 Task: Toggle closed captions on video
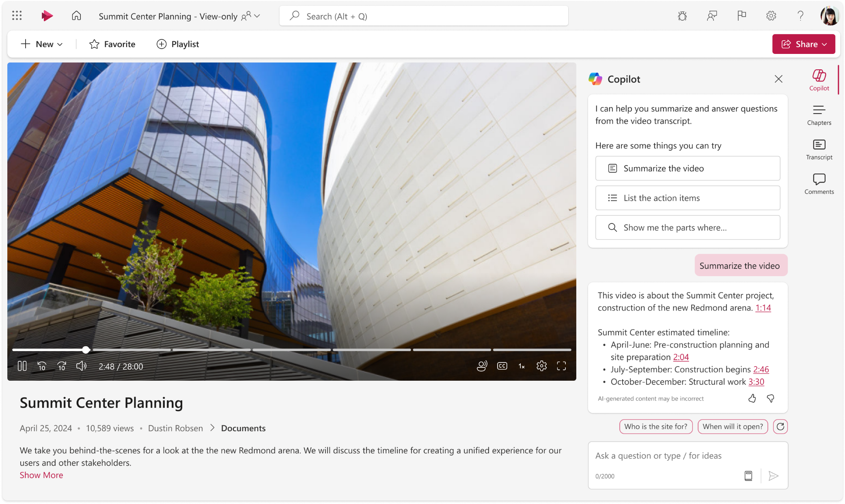(502, 366)
